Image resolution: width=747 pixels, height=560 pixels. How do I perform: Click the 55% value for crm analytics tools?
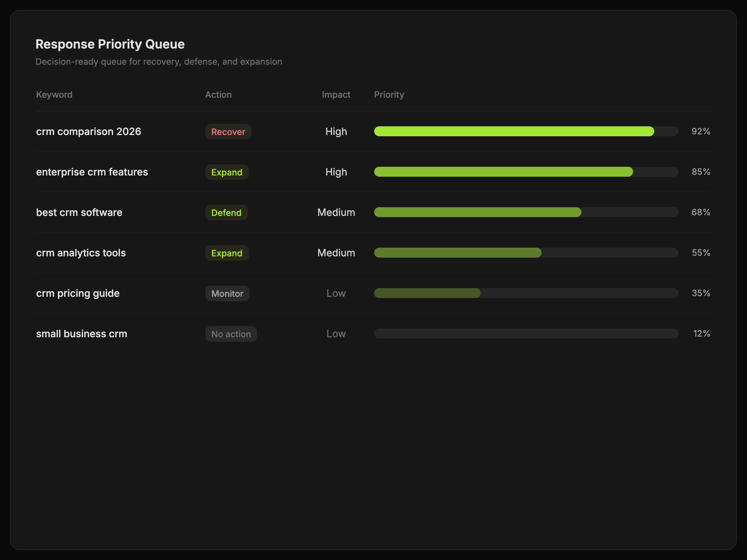pyautogui.click(x=700, y=253)
